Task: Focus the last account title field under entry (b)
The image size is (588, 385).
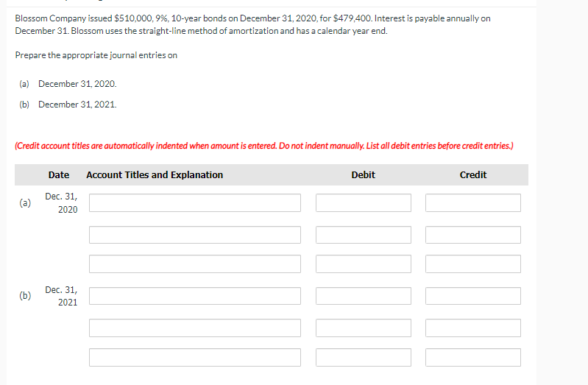Action: click(194, 357)
